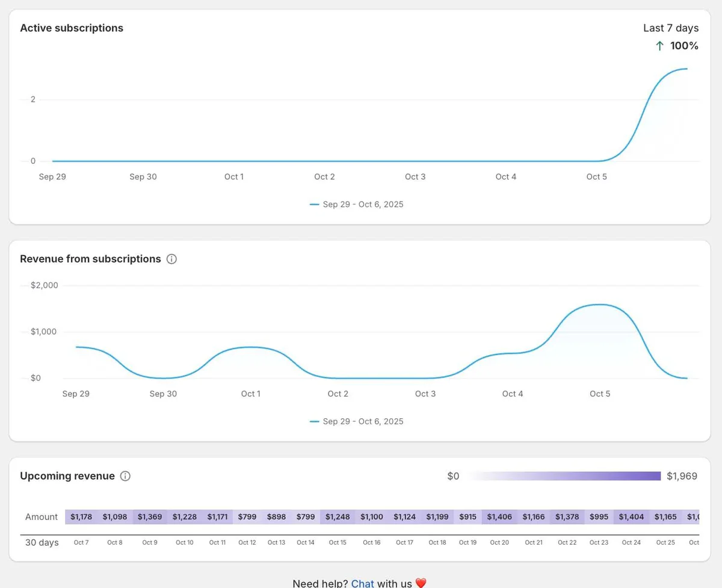
Task: Toggle the Active subscriptions legend Sep 29 - Oct 6
Action: (x=357, y=205)
